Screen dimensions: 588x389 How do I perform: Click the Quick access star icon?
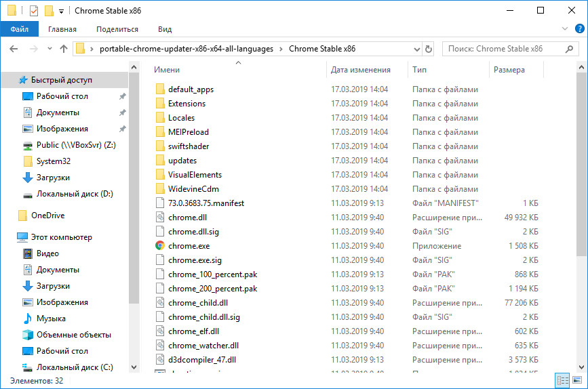(23, 80)
